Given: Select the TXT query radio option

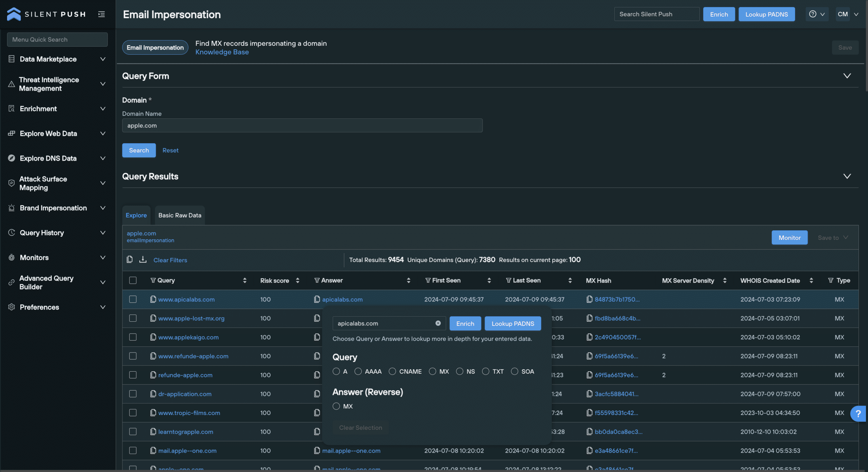Looking at the screenshot, I should [x=486, y=372].
